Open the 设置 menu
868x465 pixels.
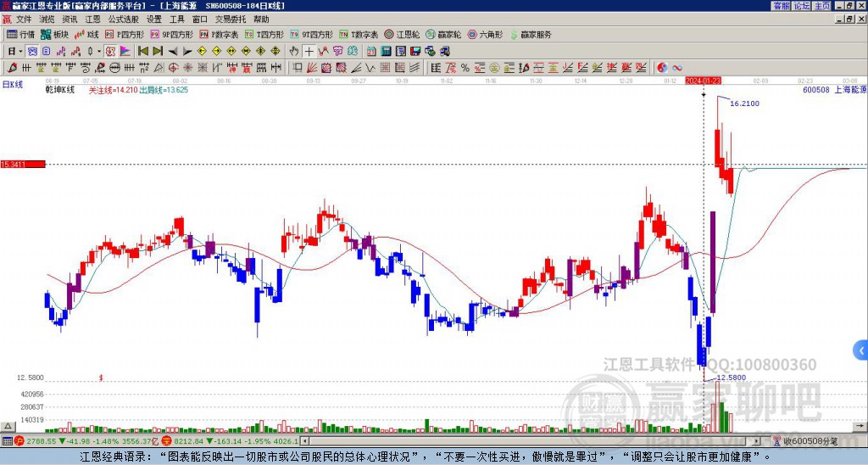(154, 20)
